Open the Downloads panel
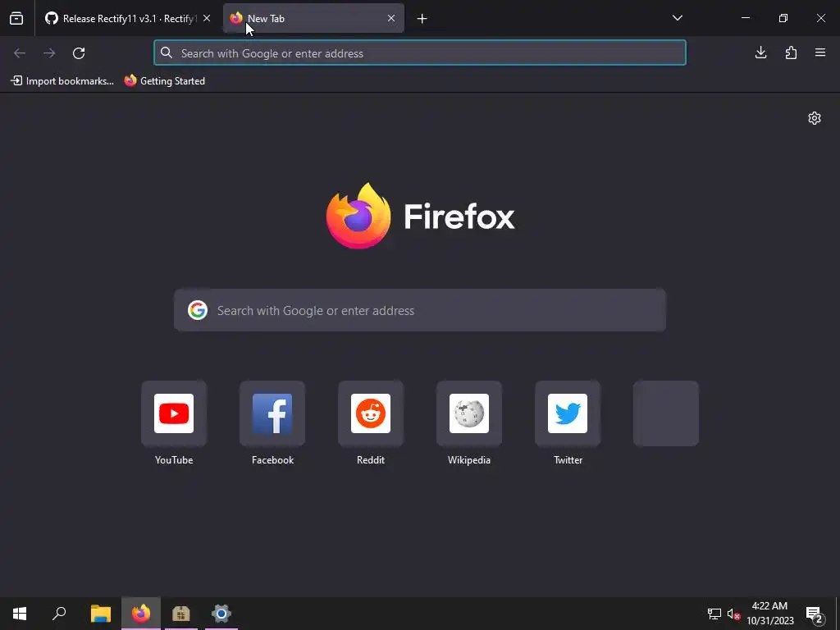This screenshot has width=840, height=630. tap(760, 52)
